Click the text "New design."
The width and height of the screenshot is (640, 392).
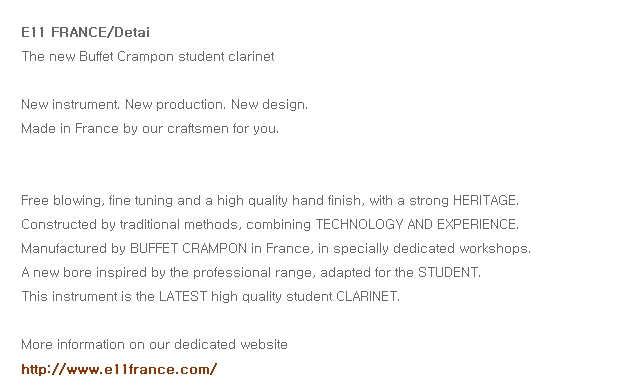(x=269, y=105)
